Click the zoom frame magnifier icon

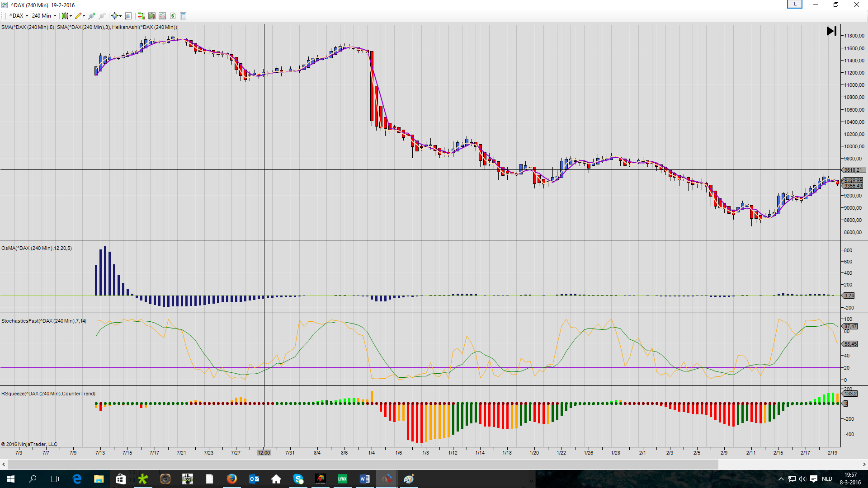128,16
